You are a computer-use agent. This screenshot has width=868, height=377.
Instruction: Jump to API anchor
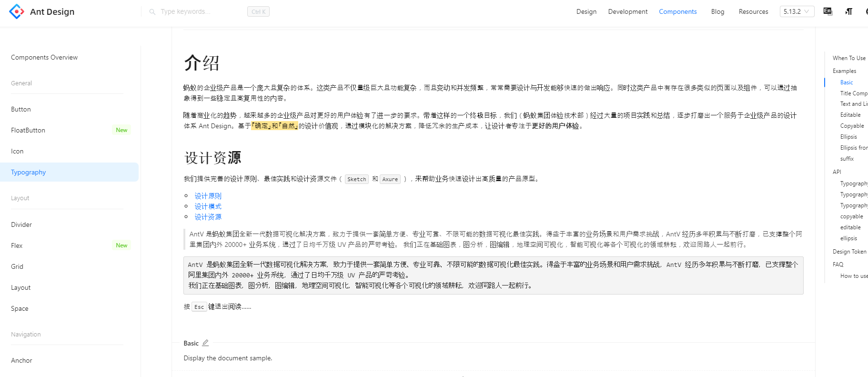click(837, 172)
